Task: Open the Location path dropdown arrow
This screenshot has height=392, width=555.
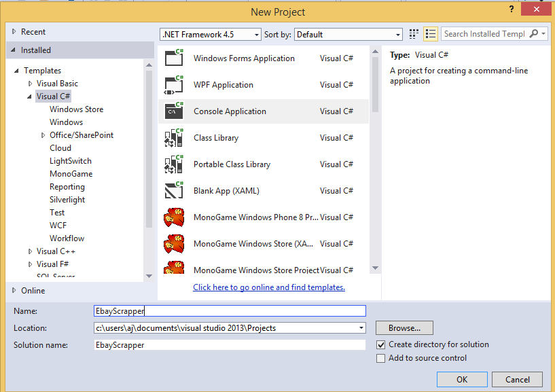Action: point(361,328)
